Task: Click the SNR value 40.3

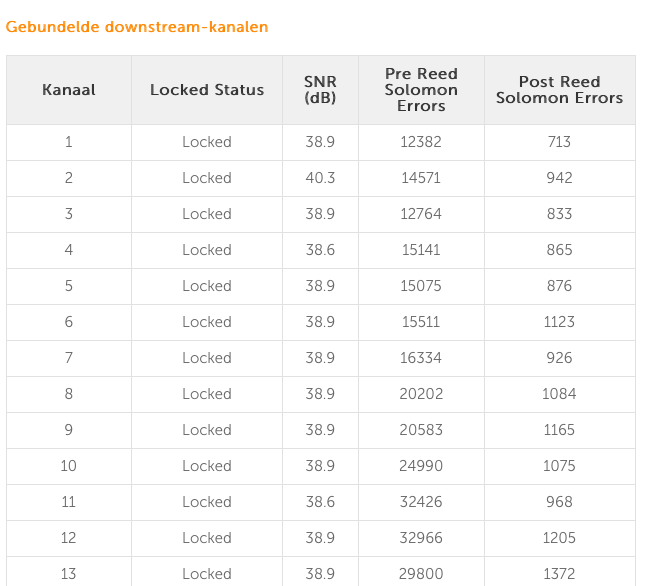Action: point(320,178)
